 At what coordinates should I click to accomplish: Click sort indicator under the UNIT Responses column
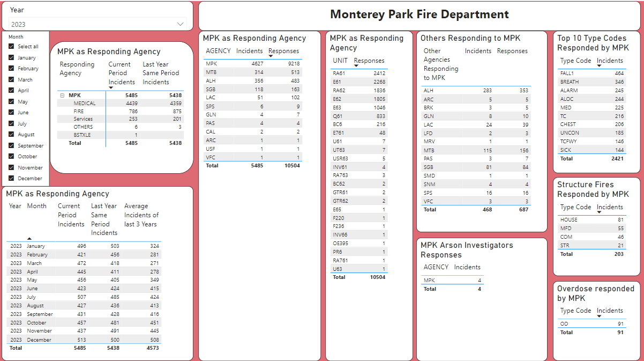(356, 65)
